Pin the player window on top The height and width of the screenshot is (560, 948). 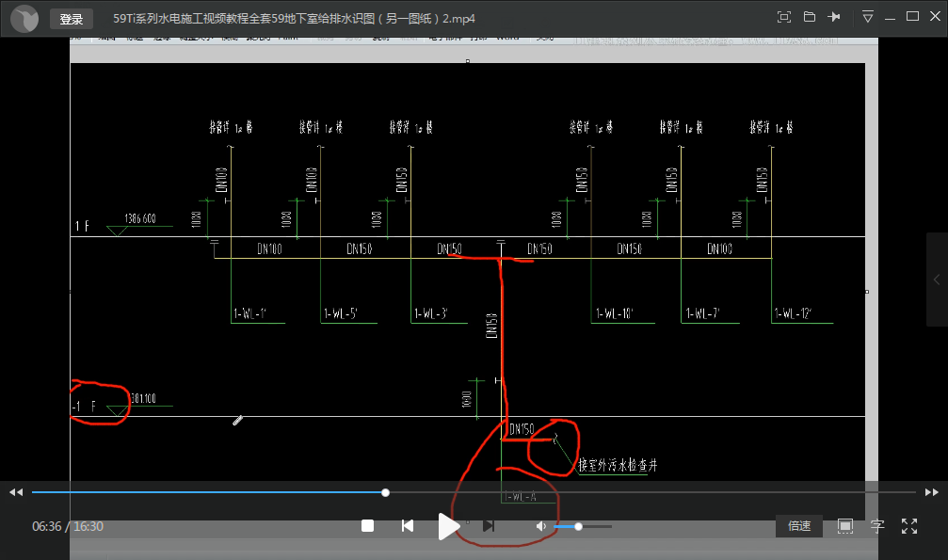point(834,17)
